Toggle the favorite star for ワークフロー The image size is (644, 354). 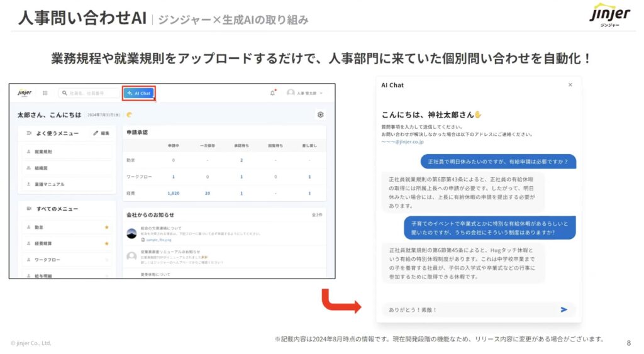[x=106, y=259]
